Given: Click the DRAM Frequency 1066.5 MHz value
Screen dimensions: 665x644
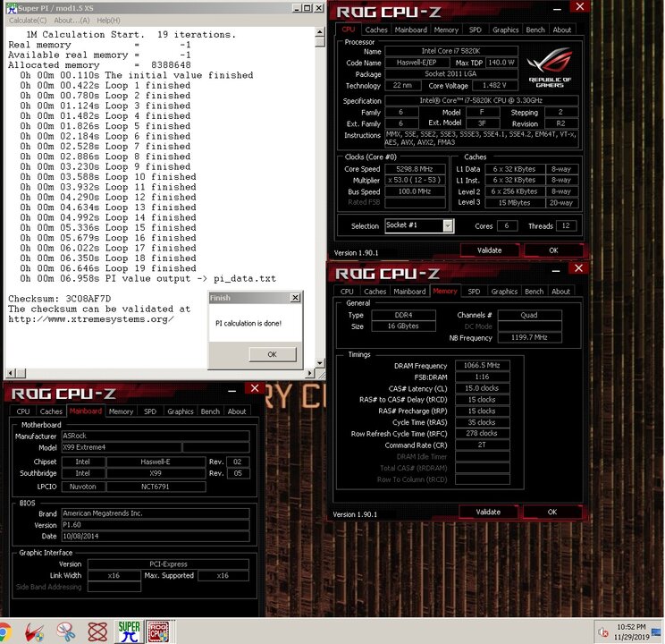Looking at the screenshot, I should tap(482, 365).
